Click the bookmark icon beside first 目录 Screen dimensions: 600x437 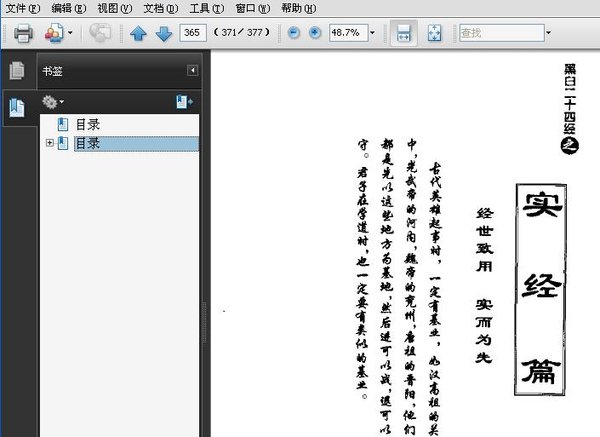tap(63, 124)
